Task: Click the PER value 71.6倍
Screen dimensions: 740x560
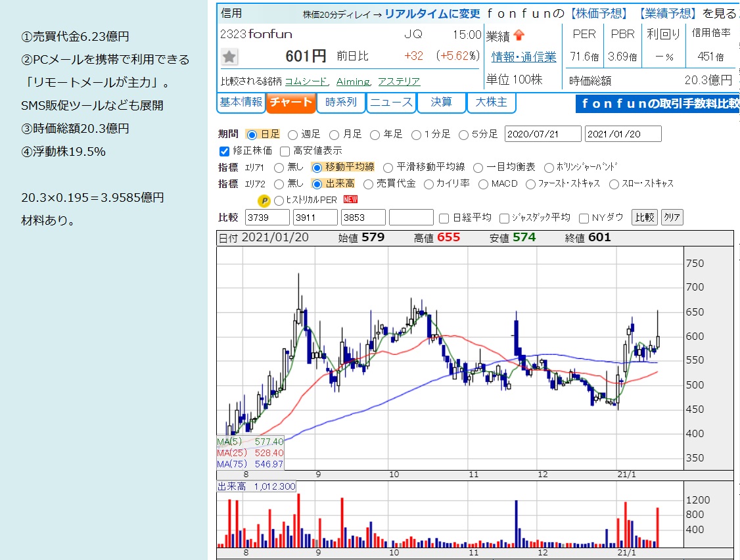Action: (x=584, y=57)
